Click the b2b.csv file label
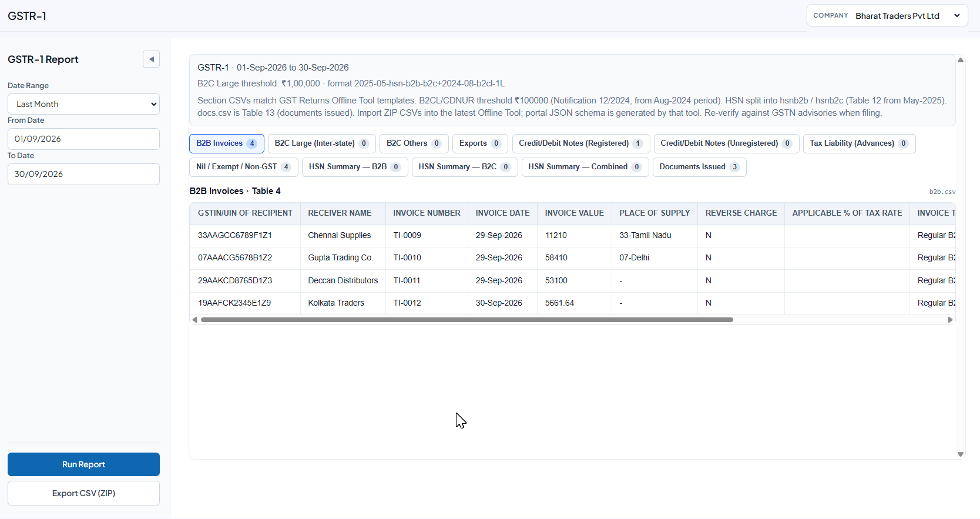Image resolution: width=980 pixels, height=519 pixels. coord(942,192)
